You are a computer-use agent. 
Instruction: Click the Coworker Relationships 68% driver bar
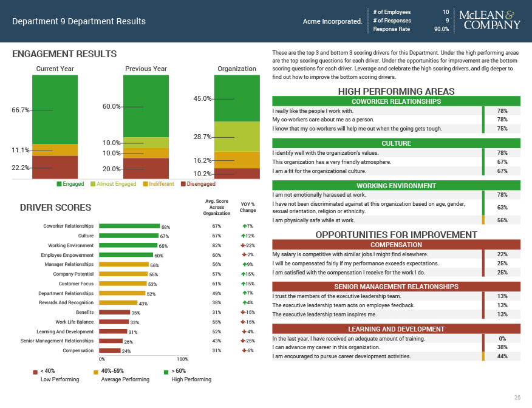point(129,226)
